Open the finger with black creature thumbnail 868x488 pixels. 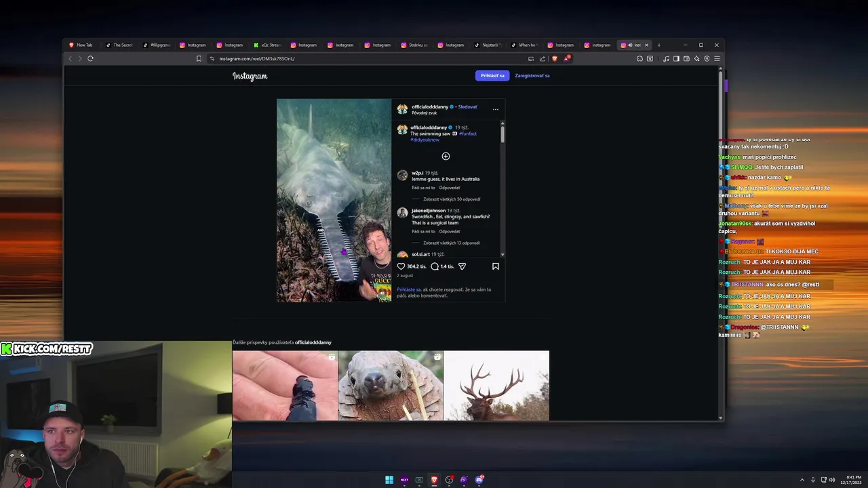[285, 386]
